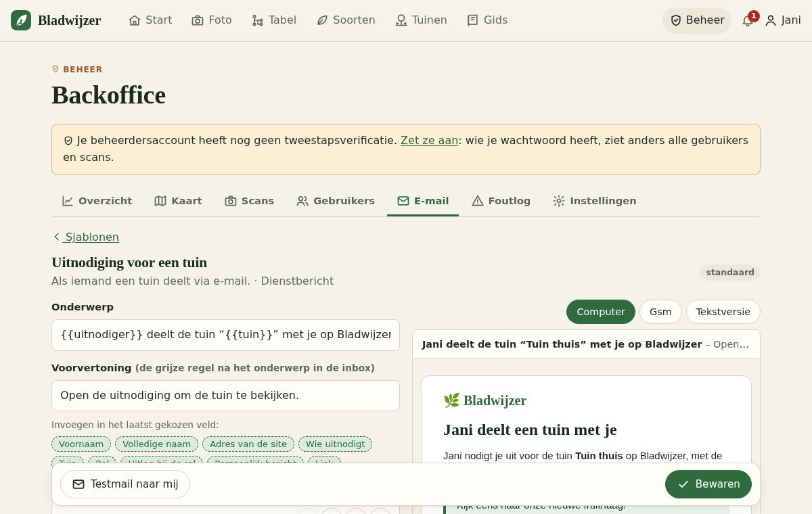812x514 pixels.
Task: Click the Bladwijzer logo in email preview
Action: (485, 400)
